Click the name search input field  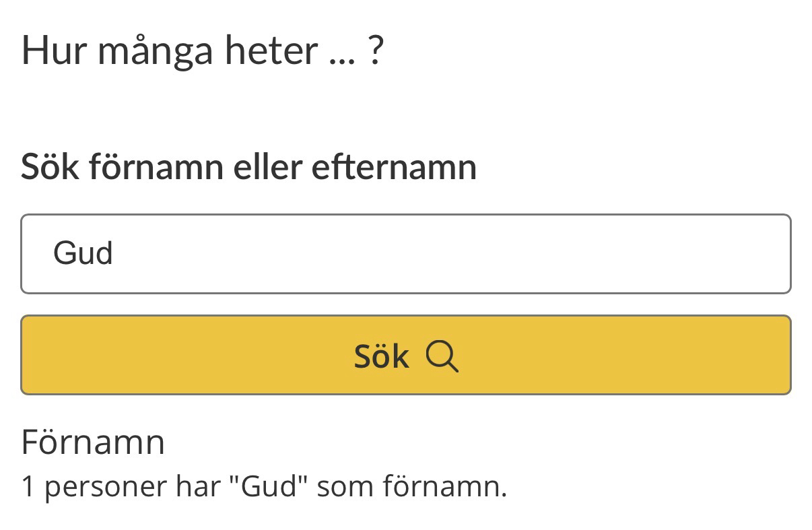[x=405, y=254]
